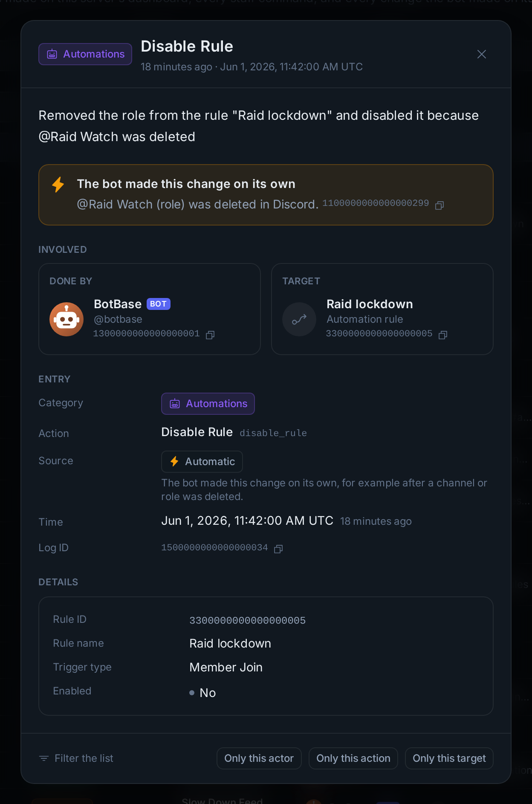
Task: Click the BOT tag beside BotBase
Action: (159, 304)
